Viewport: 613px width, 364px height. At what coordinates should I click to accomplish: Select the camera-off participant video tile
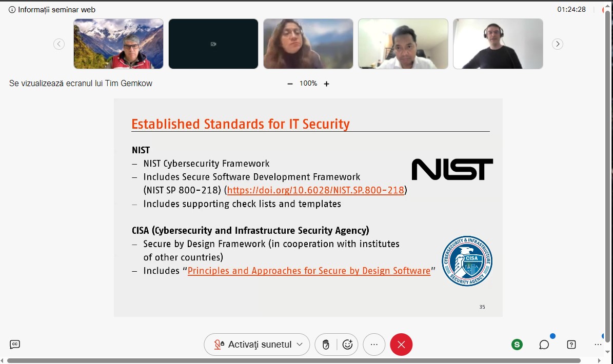[x=213, y=44]
